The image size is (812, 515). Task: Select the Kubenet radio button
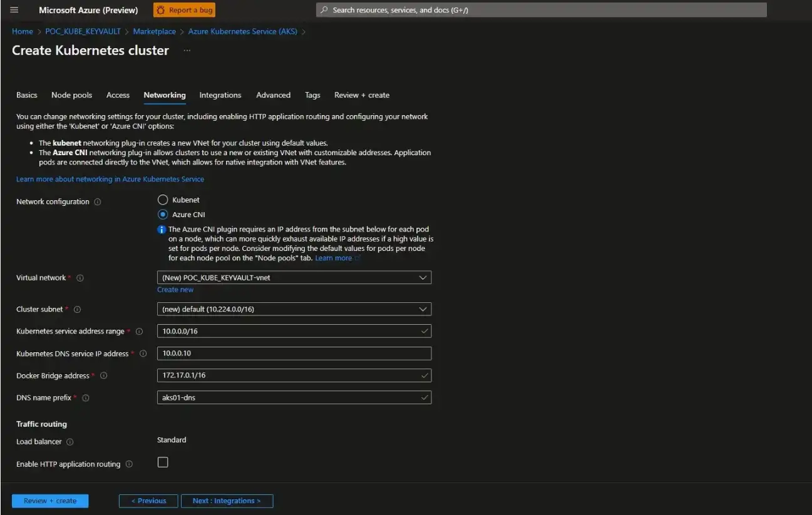tap(163, 200)
